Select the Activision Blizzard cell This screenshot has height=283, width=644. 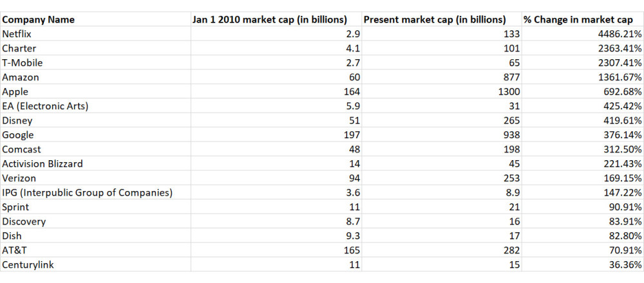tap(96, 163)
